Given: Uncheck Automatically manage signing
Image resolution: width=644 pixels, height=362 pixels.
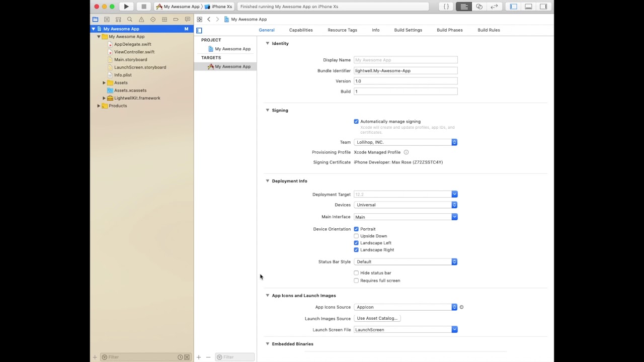Looking at the screenshot, I should [x=356, y=122].
